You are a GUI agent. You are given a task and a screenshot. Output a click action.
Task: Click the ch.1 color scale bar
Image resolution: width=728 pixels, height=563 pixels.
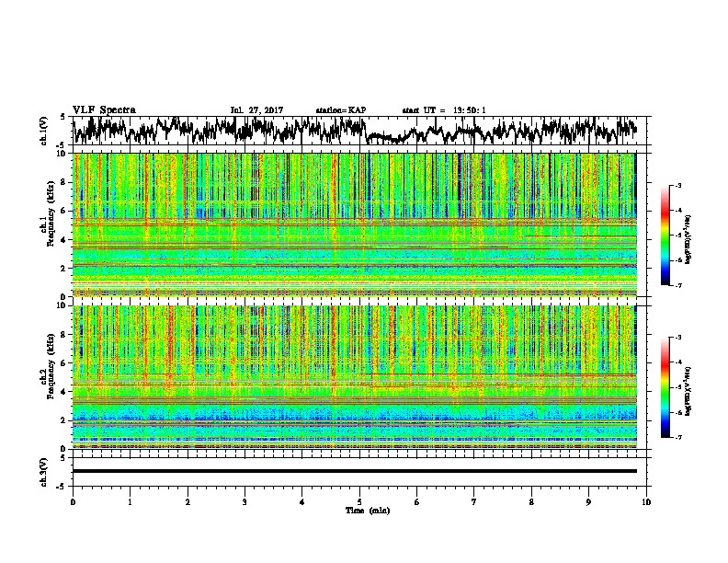click(665, 236)
